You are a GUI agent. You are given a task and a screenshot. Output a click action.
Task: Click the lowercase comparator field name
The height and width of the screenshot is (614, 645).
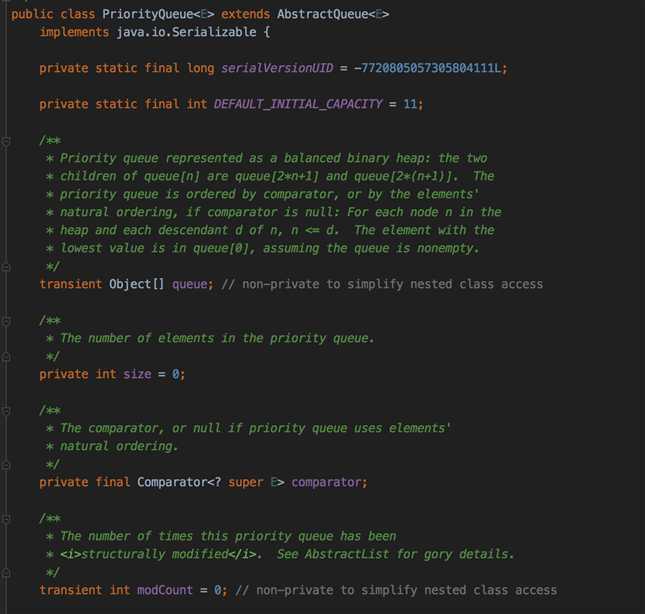click(329, 482)
